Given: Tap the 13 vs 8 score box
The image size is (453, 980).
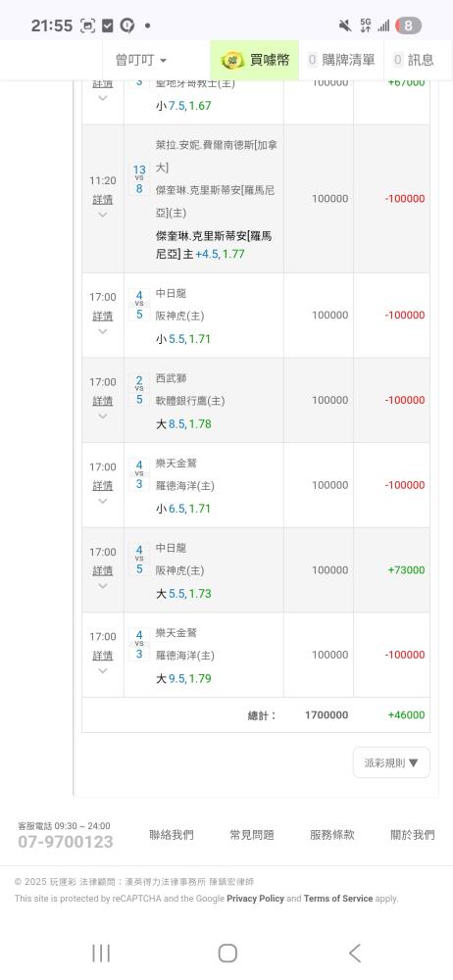Looking at the screenshot, I should click(x=139, y=178).
